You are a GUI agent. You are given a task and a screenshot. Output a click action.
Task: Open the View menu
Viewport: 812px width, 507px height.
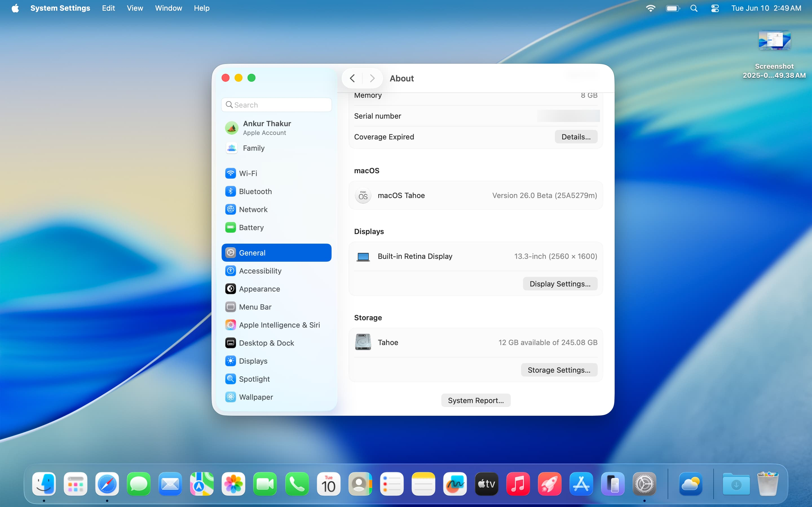pos(134,8)
